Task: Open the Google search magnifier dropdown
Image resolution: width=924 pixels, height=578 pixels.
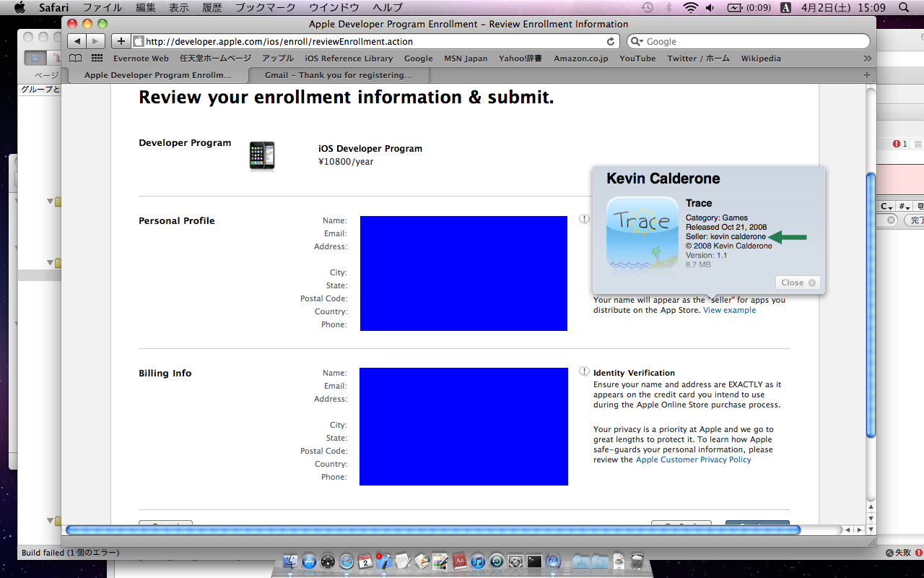Action: tap(637, 41)
